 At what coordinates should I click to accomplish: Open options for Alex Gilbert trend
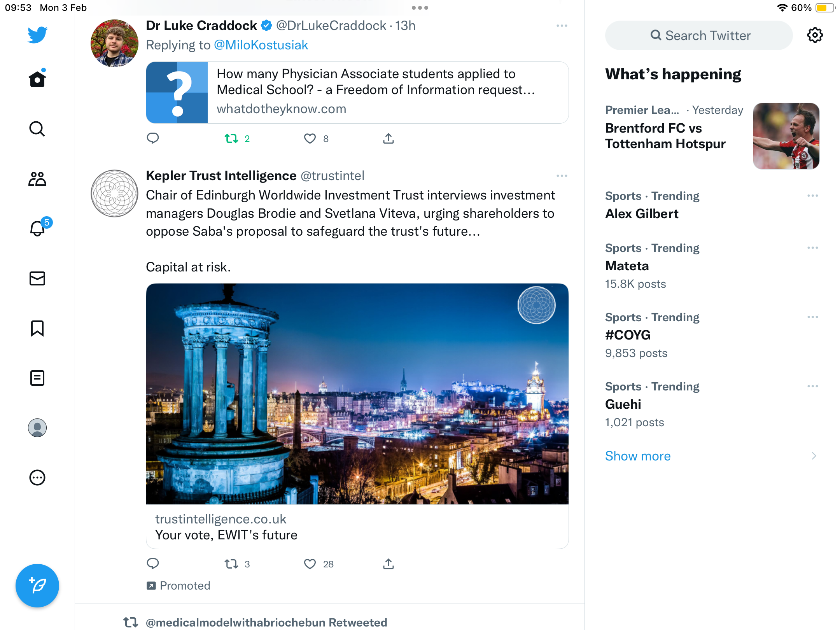tap(812, 196)
